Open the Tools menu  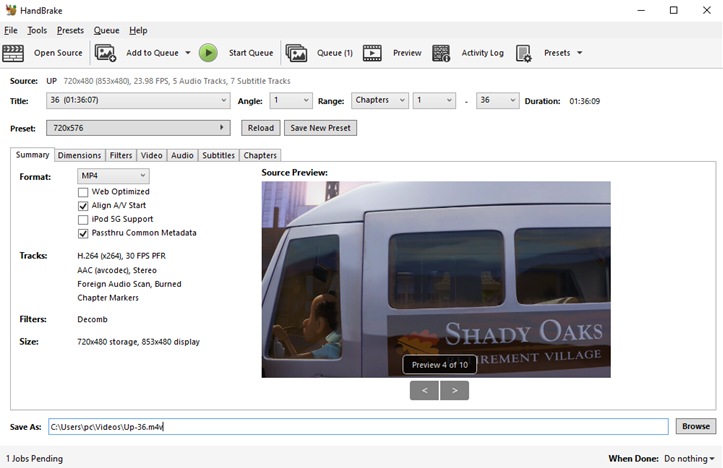pyautogui.click(x=37, y=30)
